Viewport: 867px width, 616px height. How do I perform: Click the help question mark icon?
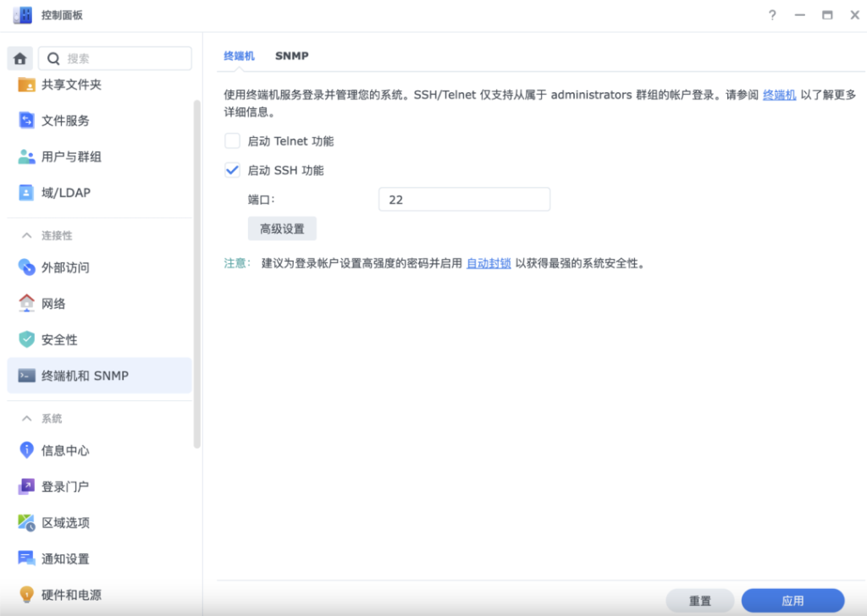tap(772, 15)
